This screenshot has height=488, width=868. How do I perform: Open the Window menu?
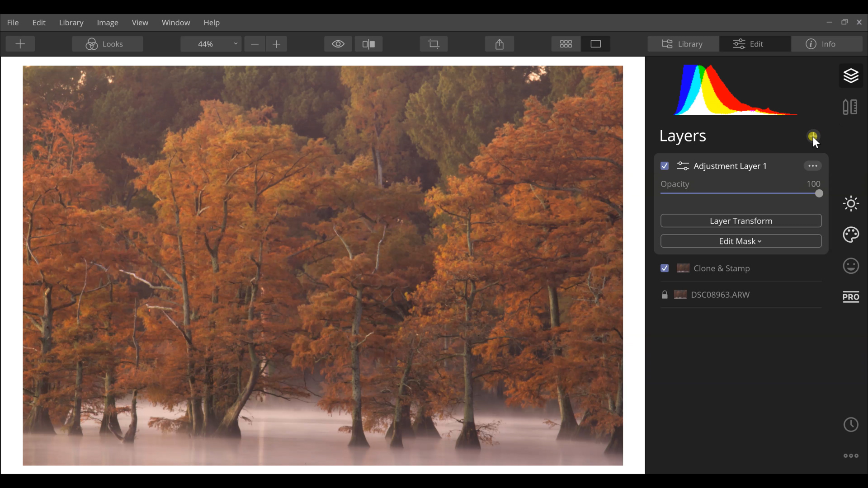pos(176,23)
